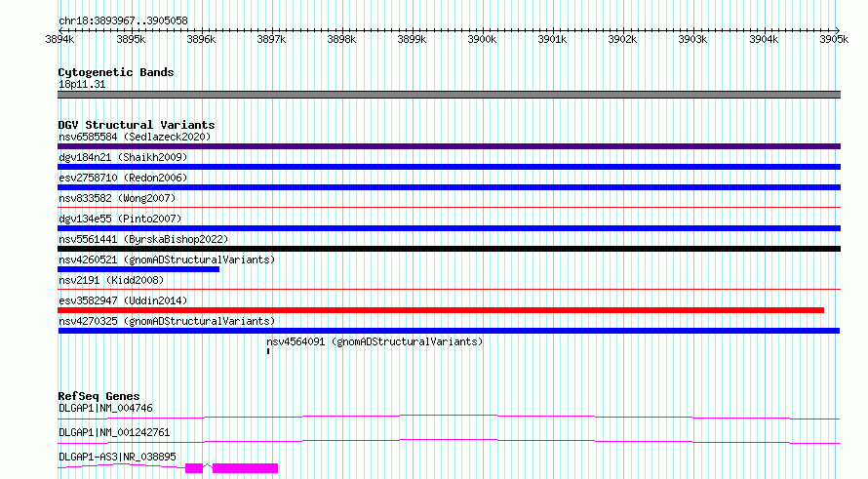
Task: Click the 3904k ruler tick label
Action: coord(764,39)
